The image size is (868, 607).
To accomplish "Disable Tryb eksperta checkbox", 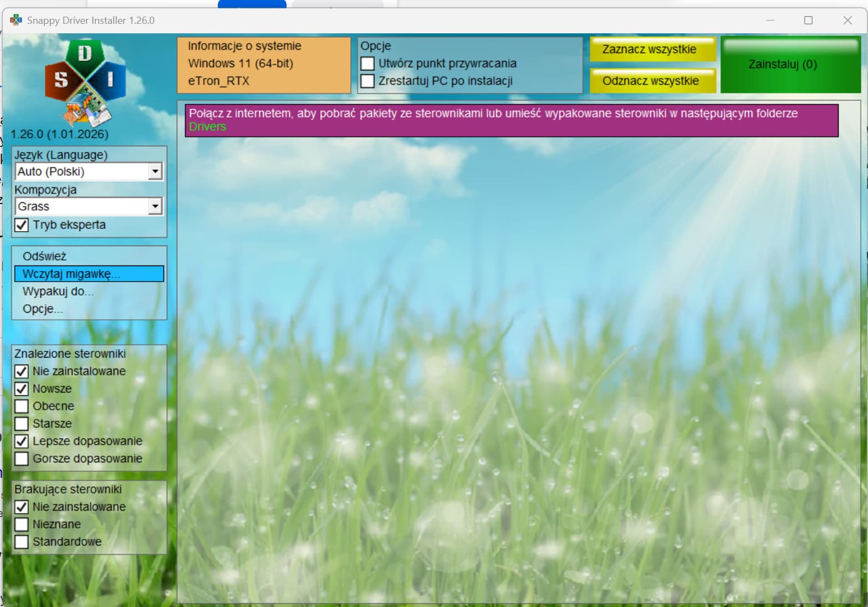I will 22,225.
